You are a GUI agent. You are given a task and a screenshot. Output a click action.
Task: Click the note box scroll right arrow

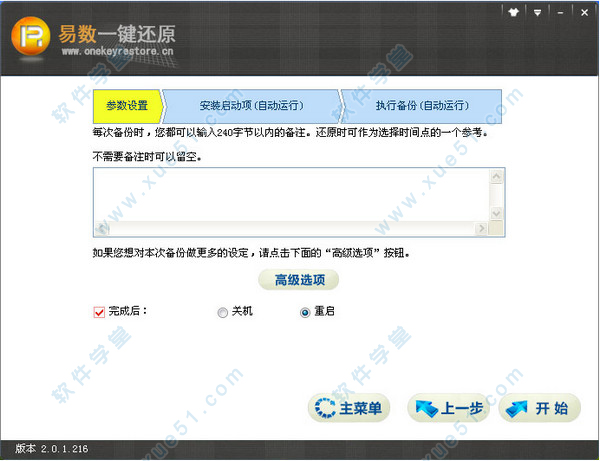[481, 229]
